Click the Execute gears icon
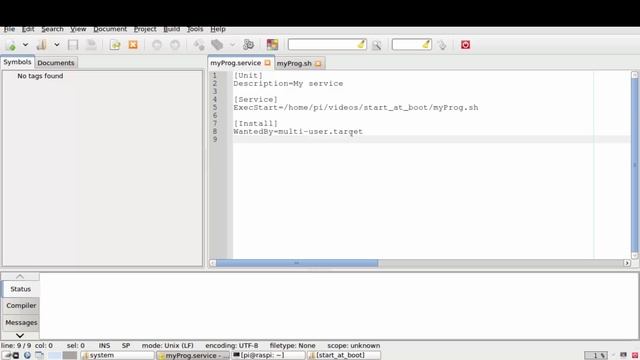The height and width of the screenshot is (360, 640). [248, 45]
